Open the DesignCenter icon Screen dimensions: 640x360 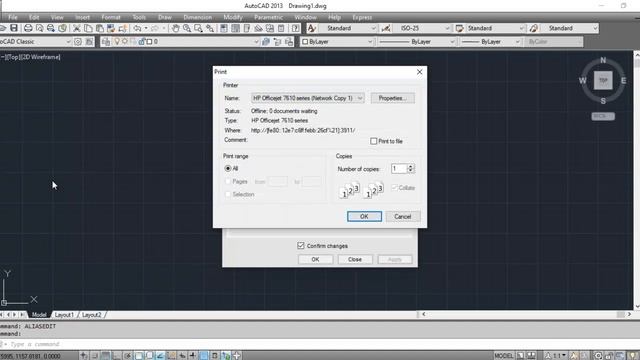click(x=236, y=28)
